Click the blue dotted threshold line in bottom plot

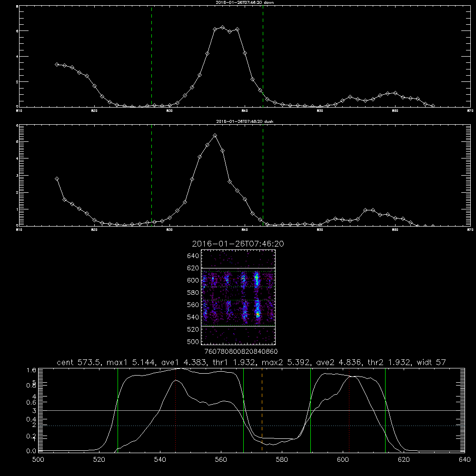(x=251, y=426)
